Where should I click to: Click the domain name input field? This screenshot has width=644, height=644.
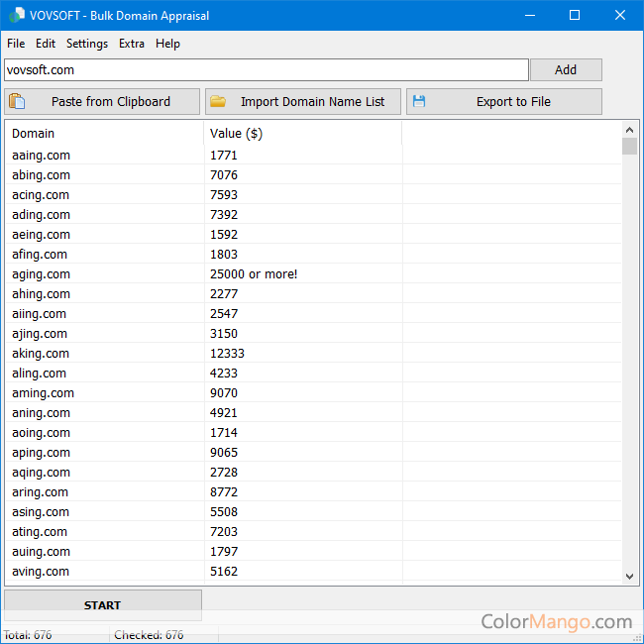click(x=266, y=70)
